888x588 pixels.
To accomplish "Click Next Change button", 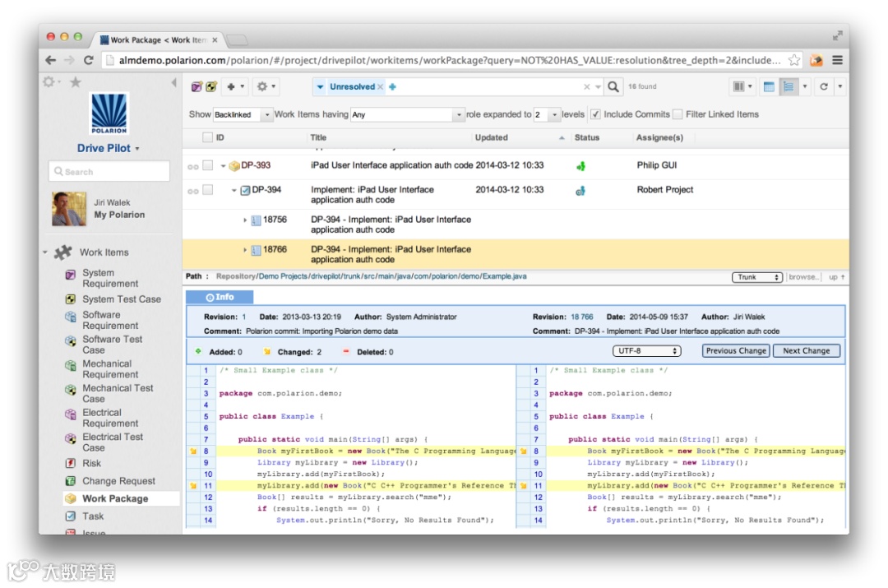I will (806, 350).
